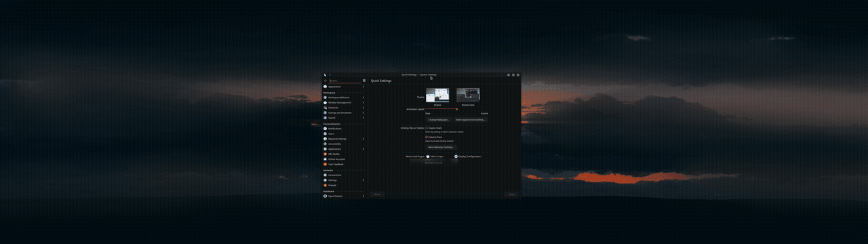Open the Display Configuration link
The height and width of the screenshot is (244, 868).
pyautogui.click(x=469, y=157)
